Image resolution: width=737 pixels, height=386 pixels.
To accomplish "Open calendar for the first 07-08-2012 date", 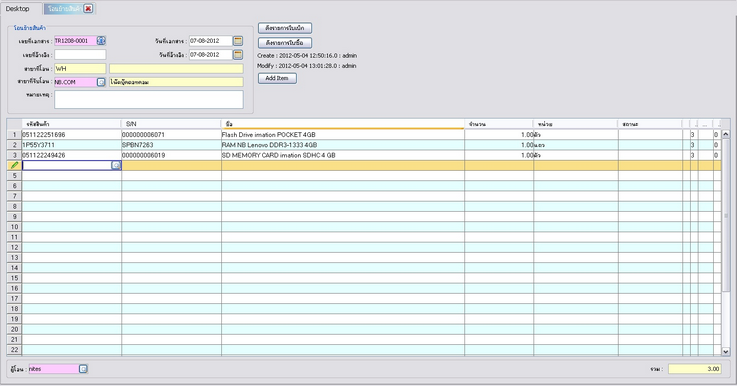I will click(x=238, y=41).
